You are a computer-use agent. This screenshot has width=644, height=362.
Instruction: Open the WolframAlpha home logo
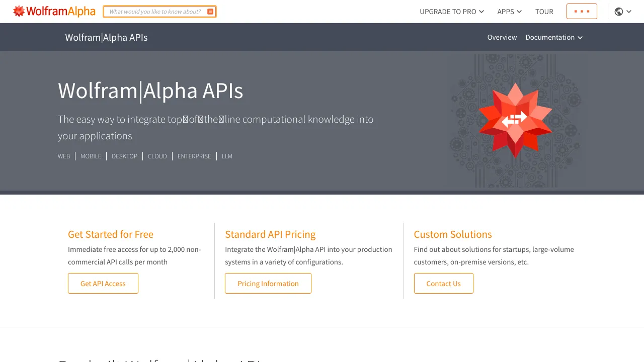coord(54,11)
